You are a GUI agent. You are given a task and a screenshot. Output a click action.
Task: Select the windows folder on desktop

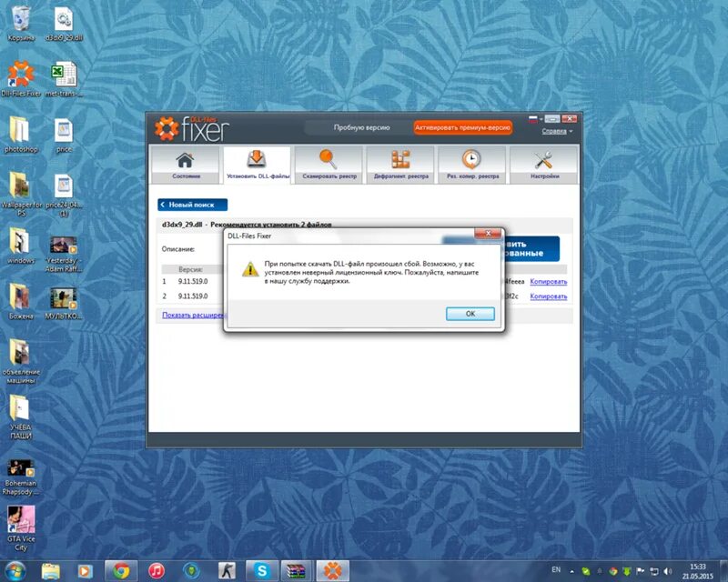[x=20, y=246]
